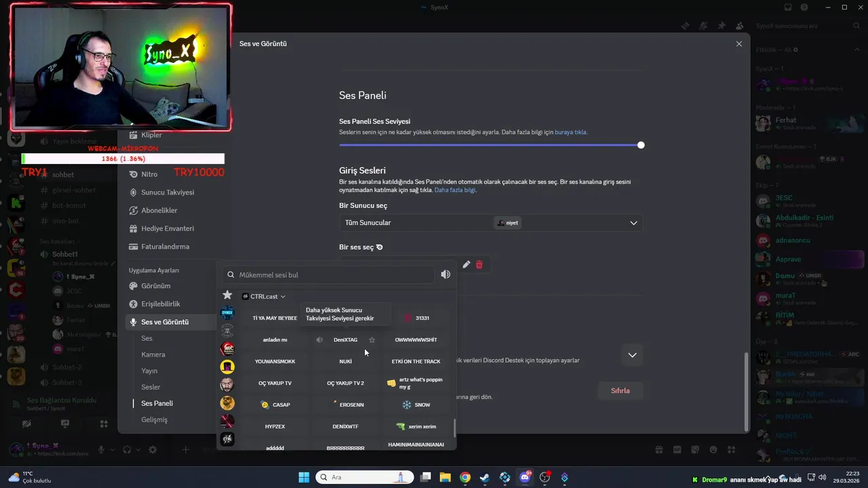Open user settings gear in bottom user bar
The width and height of the screenshot is (868, 488).
click(153, 449)
